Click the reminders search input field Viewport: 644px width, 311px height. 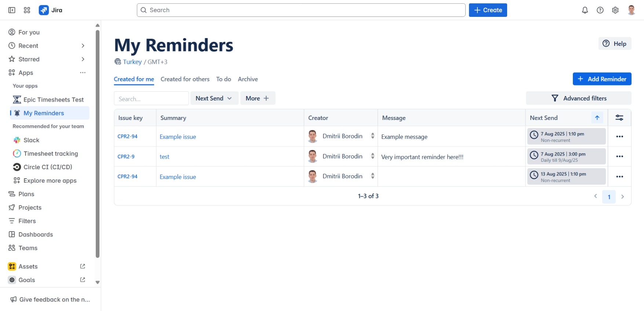click(151, 99)
